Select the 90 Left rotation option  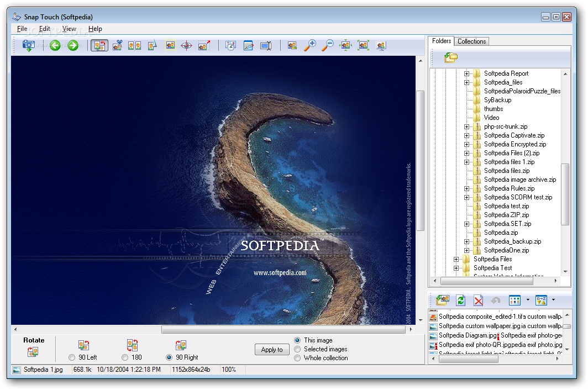pyautogui.click(x=72, y=357)
